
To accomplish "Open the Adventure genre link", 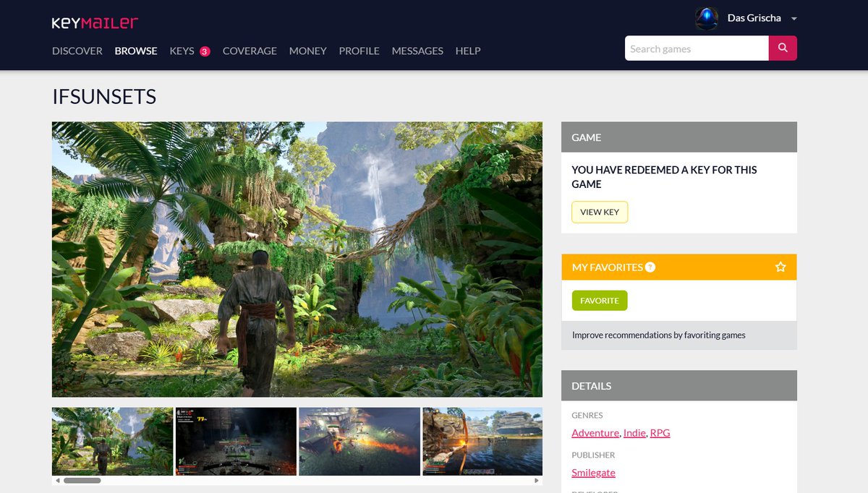I will pyautogui.click(x=595, y=433).
